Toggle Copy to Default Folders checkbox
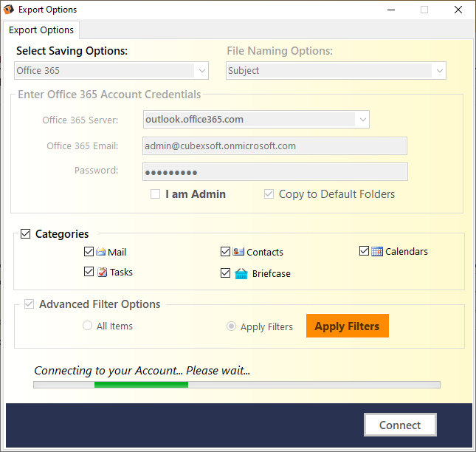This screenshot has width=476, height=452. [x=269, y=194]
